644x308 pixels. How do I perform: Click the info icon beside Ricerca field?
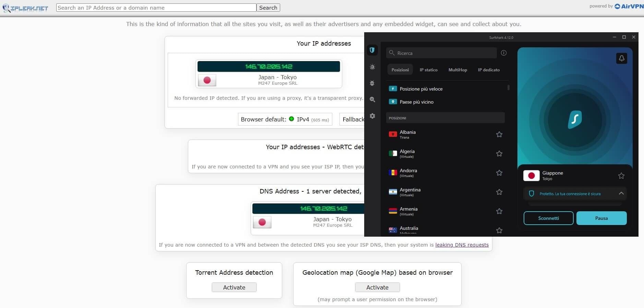coord(503,53)
